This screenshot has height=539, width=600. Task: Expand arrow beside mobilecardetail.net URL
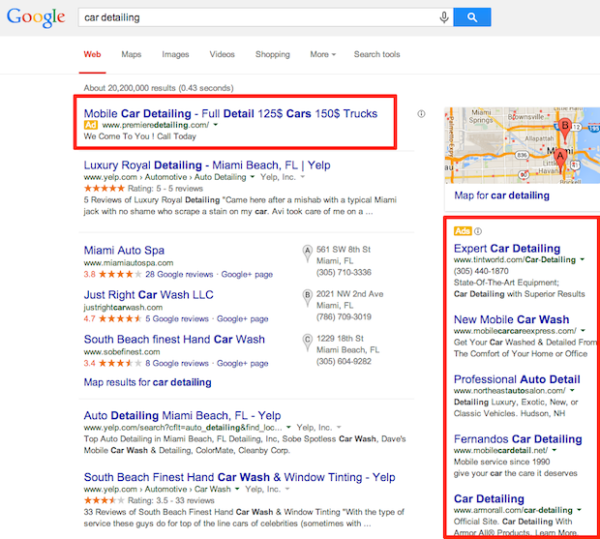coord(554,450)
